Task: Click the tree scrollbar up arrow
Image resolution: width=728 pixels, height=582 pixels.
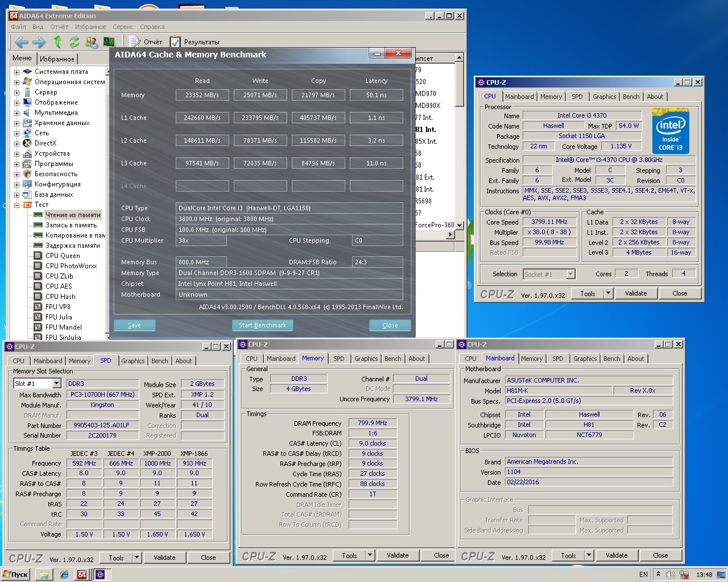Action: 107,72
